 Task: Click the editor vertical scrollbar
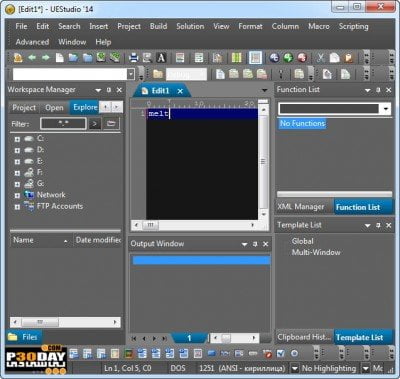(263, 162)
